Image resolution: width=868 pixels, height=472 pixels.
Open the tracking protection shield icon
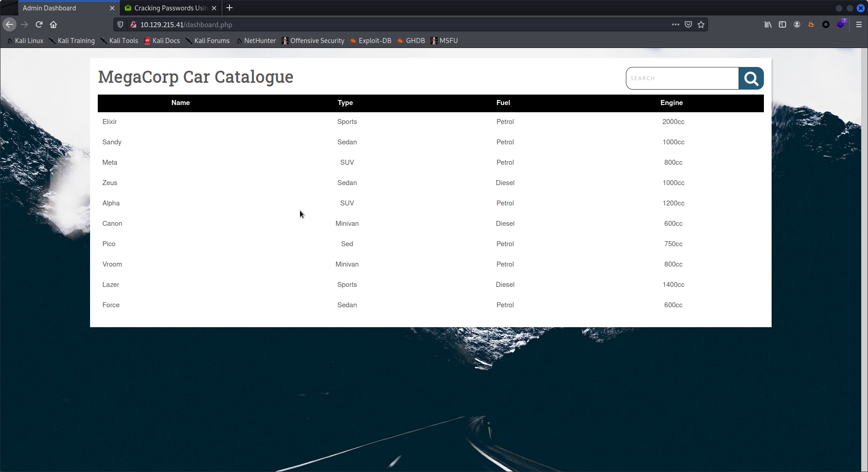[x=120, y=24]
